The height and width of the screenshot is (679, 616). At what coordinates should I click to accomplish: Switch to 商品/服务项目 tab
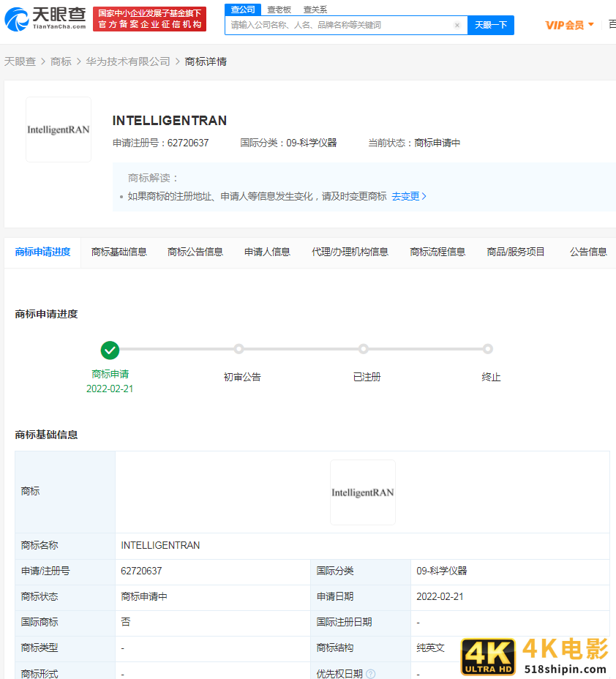(x=516, y=252)
